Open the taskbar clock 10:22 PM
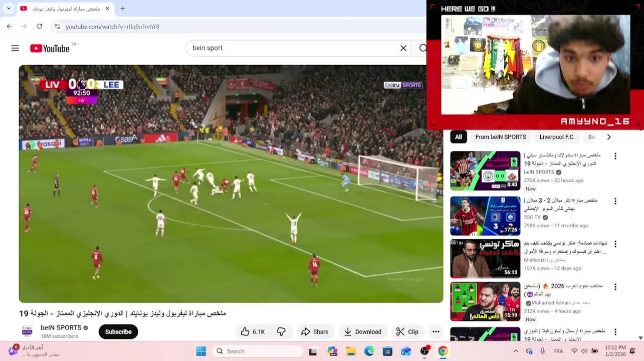Screen dimensions: 644x361 (x=615, y=351)
